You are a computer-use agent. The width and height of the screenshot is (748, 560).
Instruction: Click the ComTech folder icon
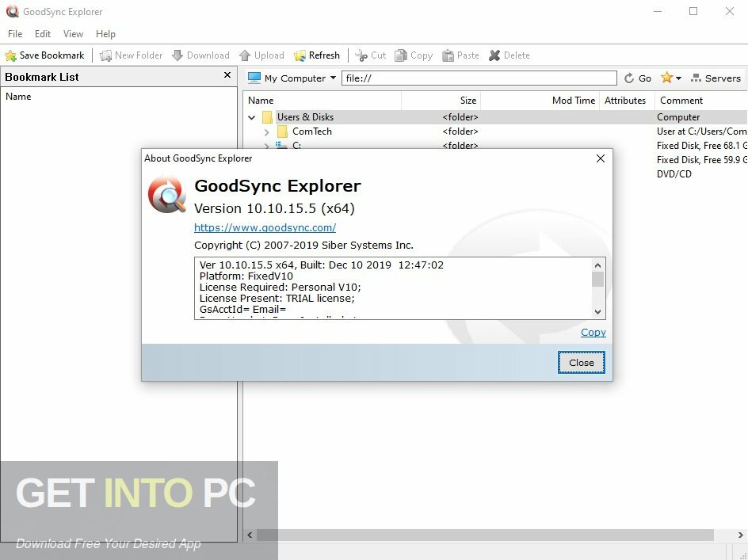[x=282, y=131]
